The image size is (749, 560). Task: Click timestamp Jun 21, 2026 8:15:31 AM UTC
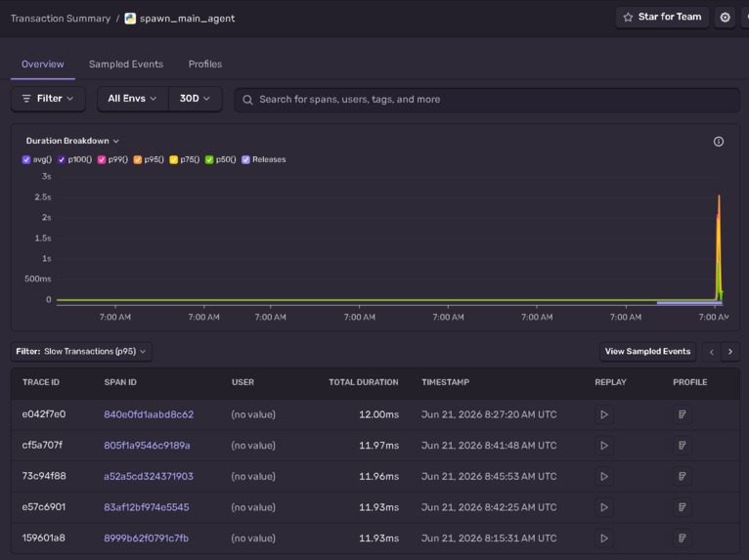[x=489, y=538]
